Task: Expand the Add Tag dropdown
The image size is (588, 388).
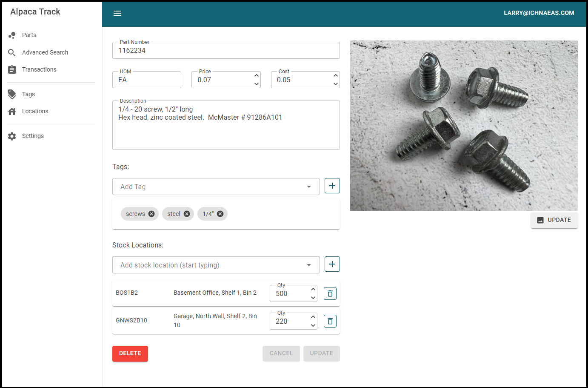Action: (308, 187)
